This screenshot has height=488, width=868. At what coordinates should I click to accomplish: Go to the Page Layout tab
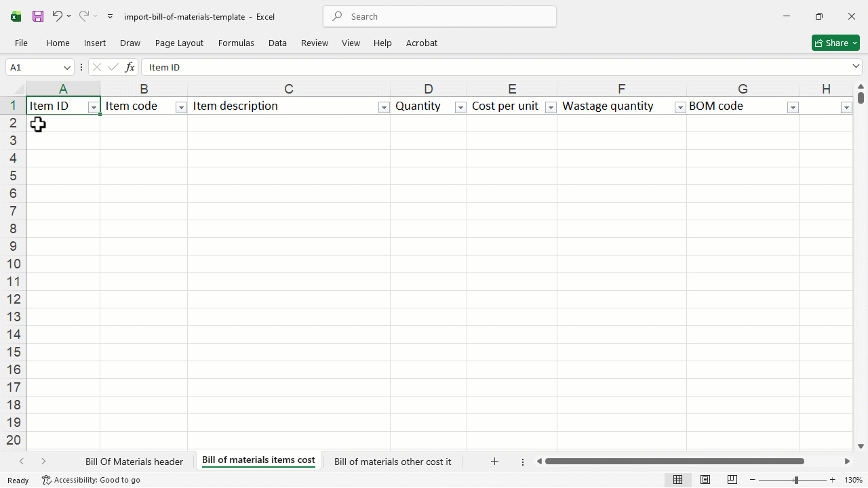click(x=179, y=43)
